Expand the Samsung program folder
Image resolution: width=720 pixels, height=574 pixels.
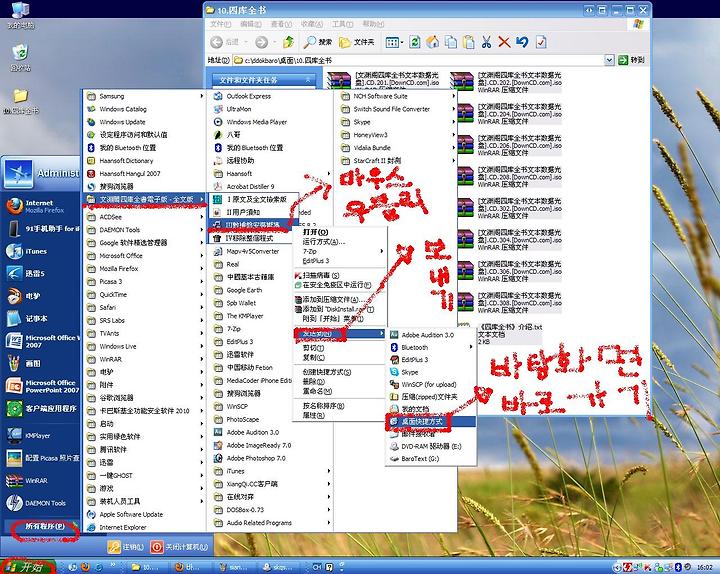click(x=144, y=96)
